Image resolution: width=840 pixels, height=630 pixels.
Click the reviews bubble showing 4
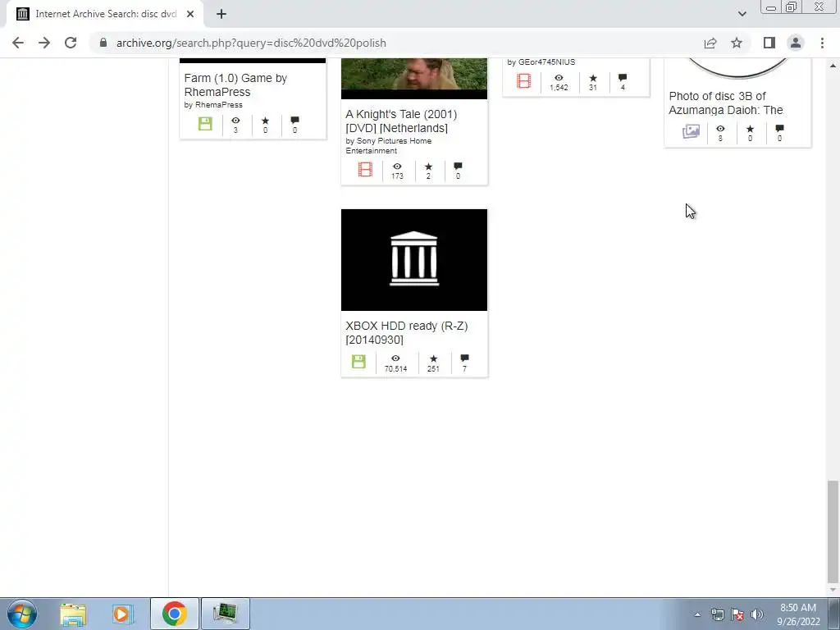coord(623,78)
